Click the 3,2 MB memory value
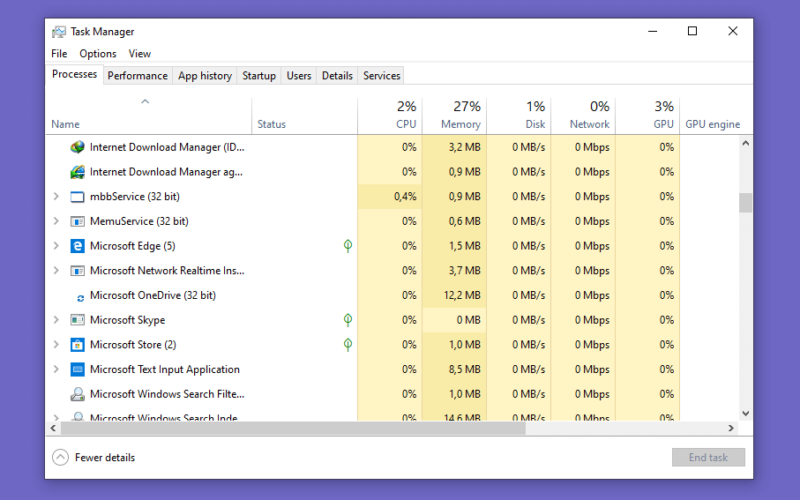The image size is (800, 500). tap(465, 147)
